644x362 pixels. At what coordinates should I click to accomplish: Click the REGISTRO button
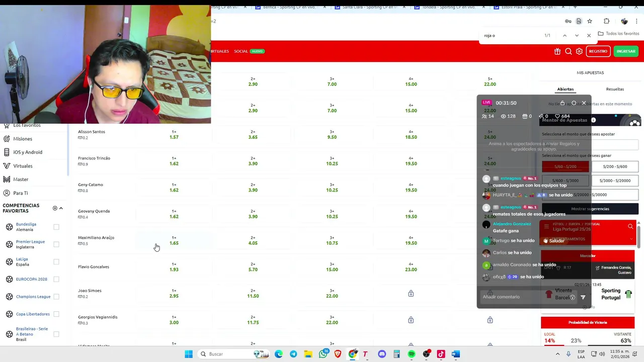click(x=598, y=51)
